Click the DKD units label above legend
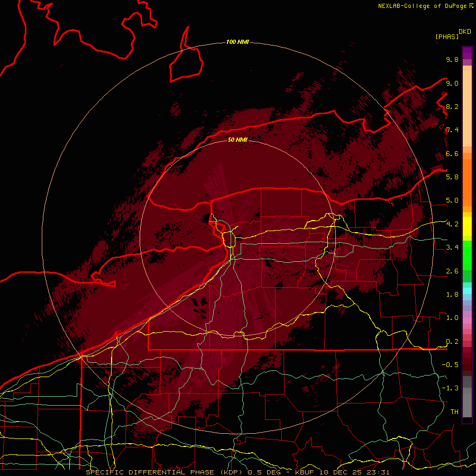Screen dimensions: 476x476 click(465, 32)
